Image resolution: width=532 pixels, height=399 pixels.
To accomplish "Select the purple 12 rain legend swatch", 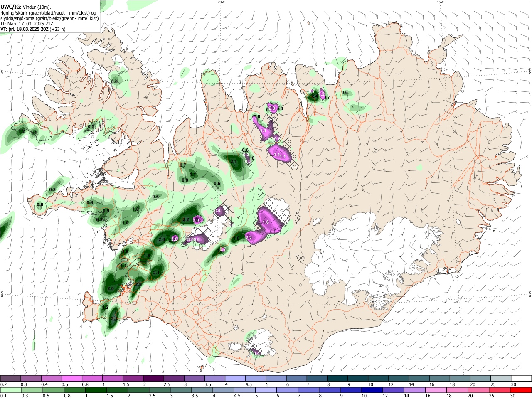I will 393,390.
